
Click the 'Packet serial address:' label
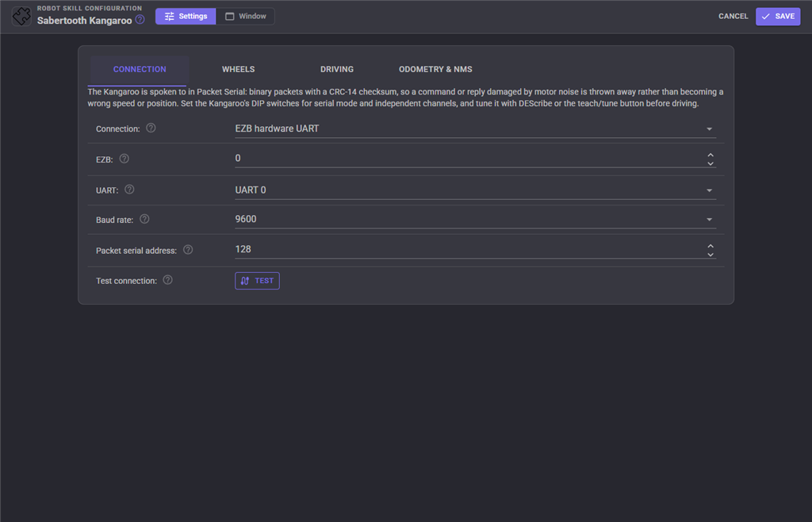click(x=136, y=251)
